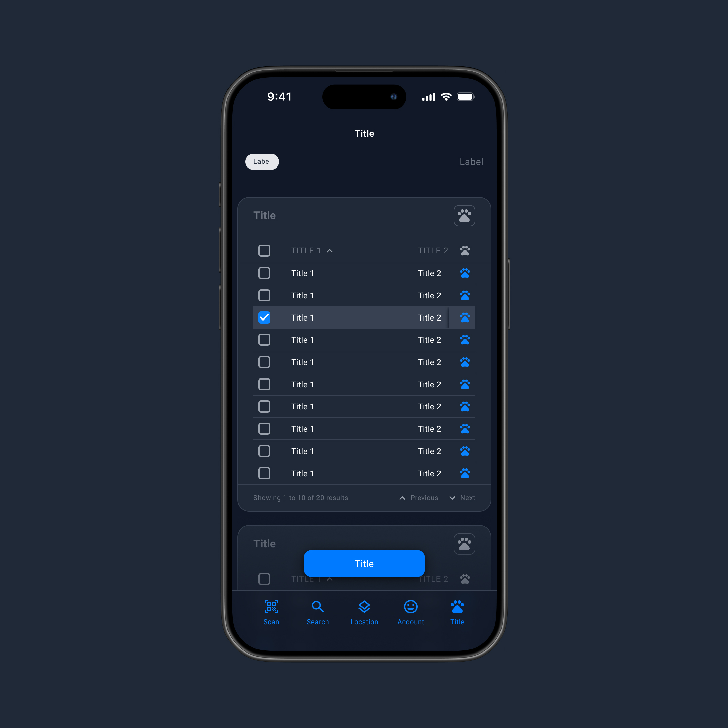Tap Previous pagination chevron
The width and height of the screenshot is (728, 728).
pyautogui.click(x=401, y=498)
